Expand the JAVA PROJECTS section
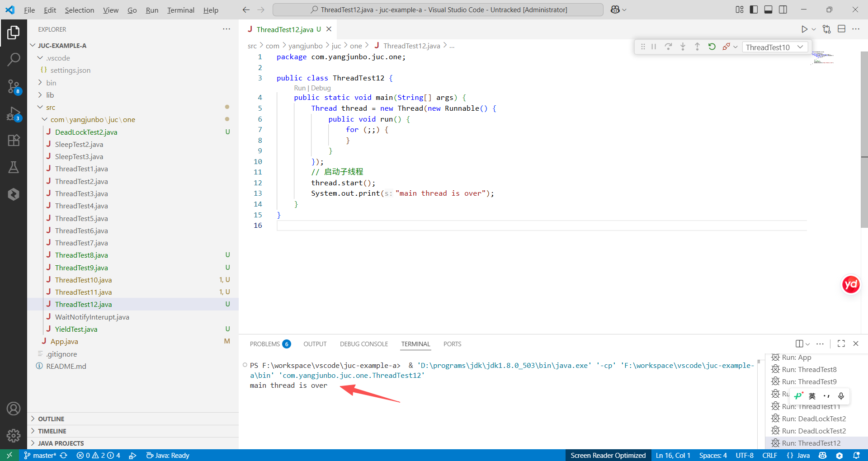 pyautogui.click(x=133, y=443)
